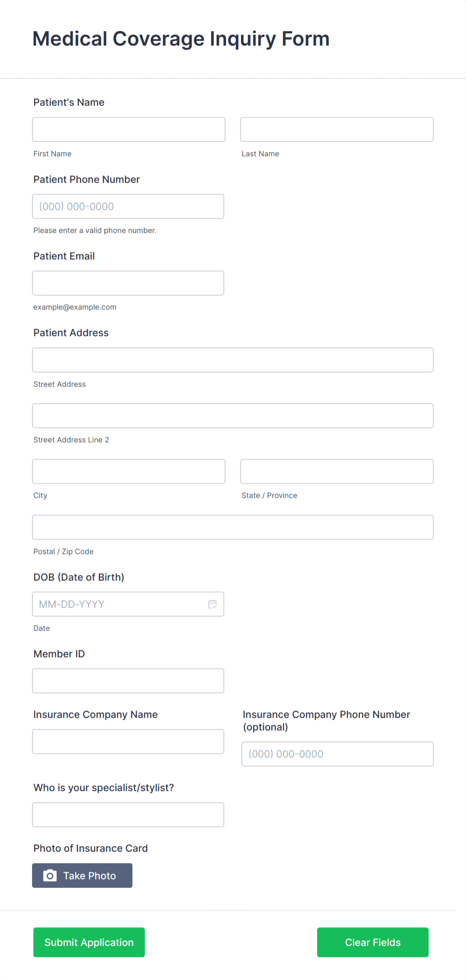
Task: Click the First Name input box
Action: coord(128,129)
